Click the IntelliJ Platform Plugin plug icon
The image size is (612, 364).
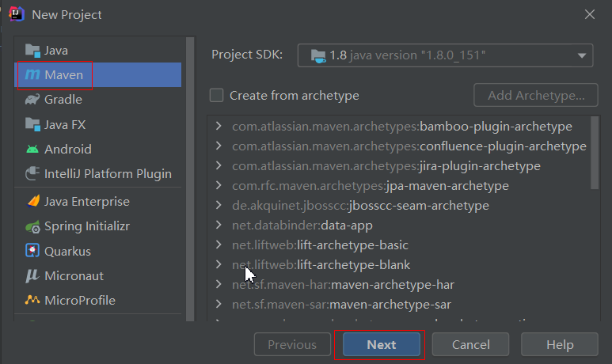(x=32, y=173)
